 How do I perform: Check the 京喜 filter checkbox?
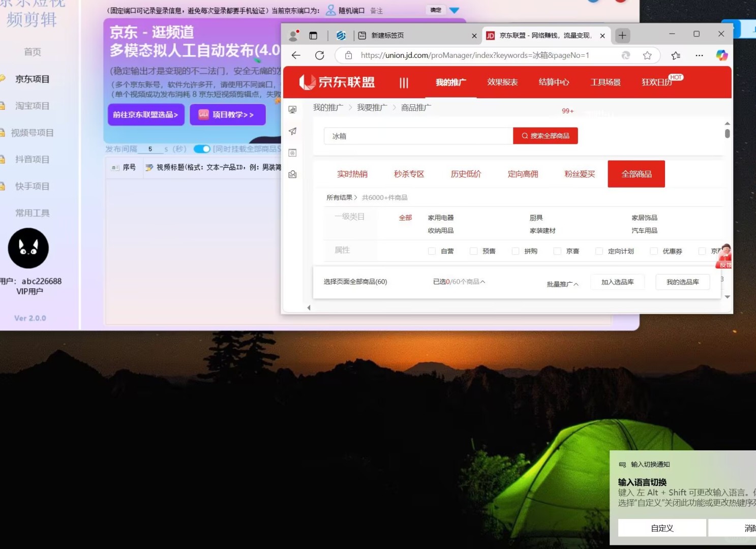coord(557,251)
